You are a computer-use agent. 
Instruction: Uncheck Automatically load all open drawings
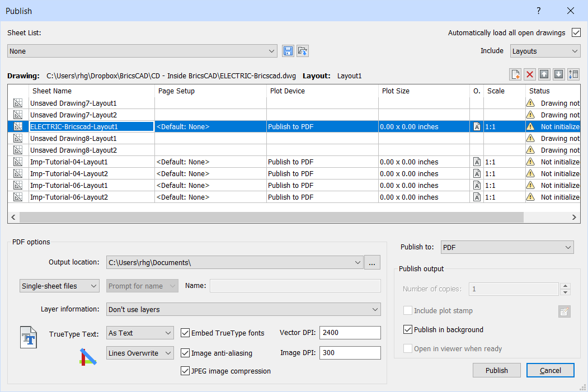(x=576, y=32)
